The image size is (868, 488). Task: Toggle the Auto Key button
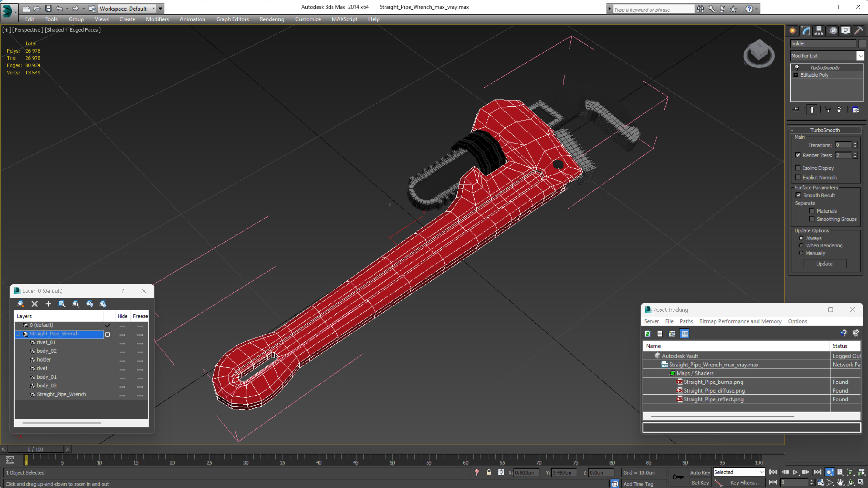700,472
